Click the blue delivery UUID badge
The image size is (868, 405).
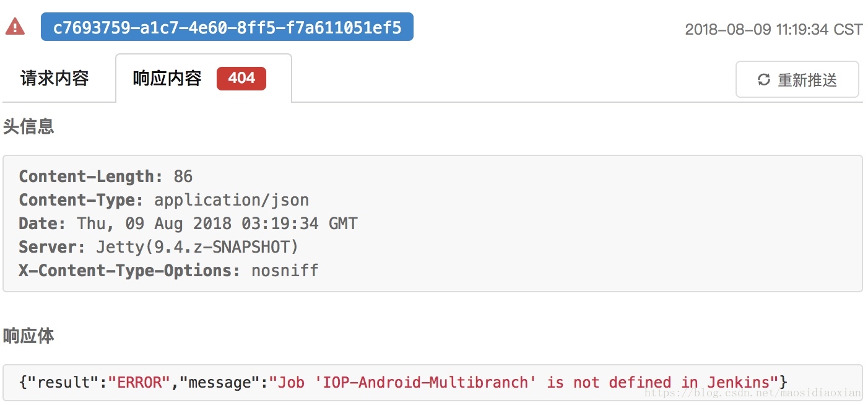(227, 28)
